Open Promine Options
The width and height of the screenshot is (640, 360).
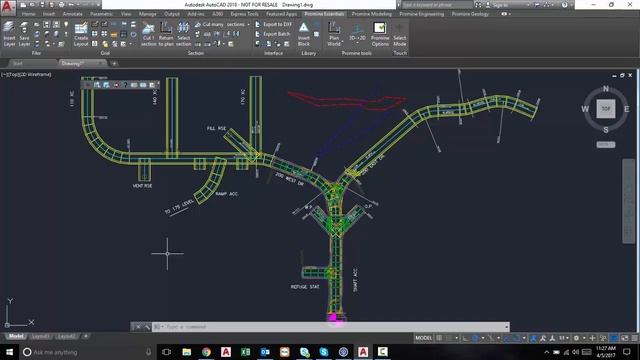(x=380, y=34)
